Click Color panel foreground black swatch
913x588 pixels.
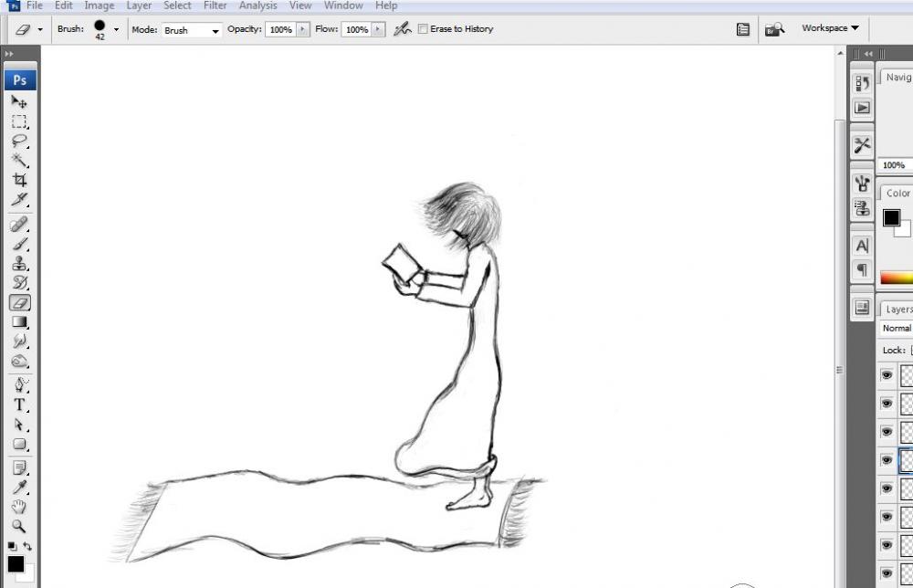coord(891,217)
